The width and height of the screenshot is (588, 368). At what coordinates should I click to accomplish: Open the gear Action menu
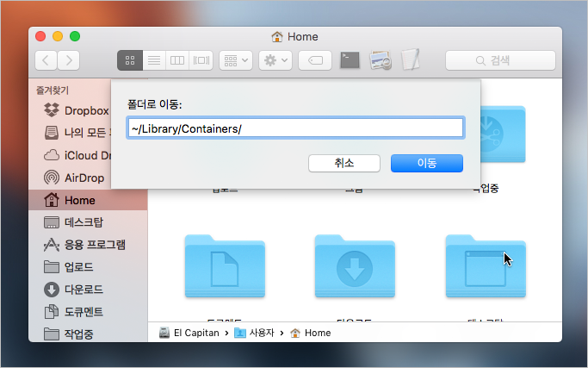275,60
